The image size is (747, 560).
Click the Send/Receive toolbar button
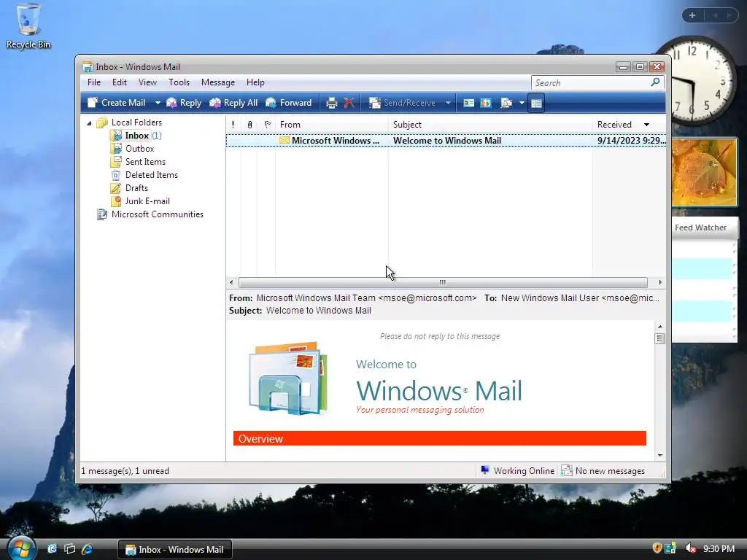403,103
